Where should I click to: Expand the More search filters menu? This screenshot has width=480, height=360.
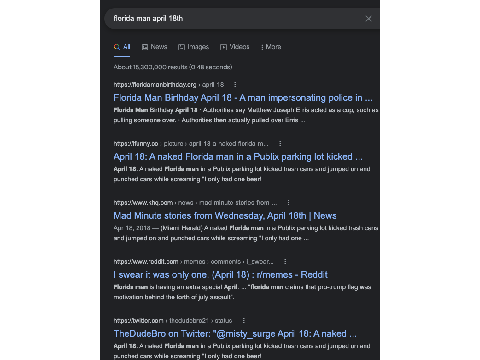tap(271, 47)
